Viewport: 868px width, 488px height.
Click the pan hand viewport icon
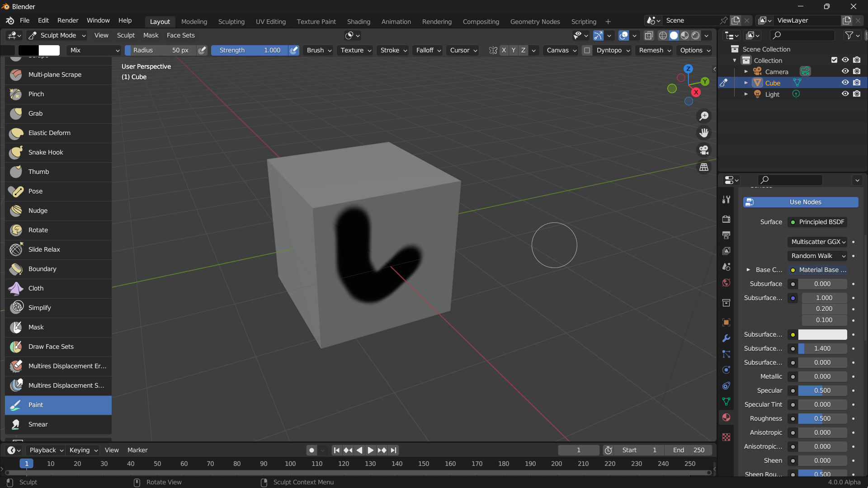coord(704,133)
